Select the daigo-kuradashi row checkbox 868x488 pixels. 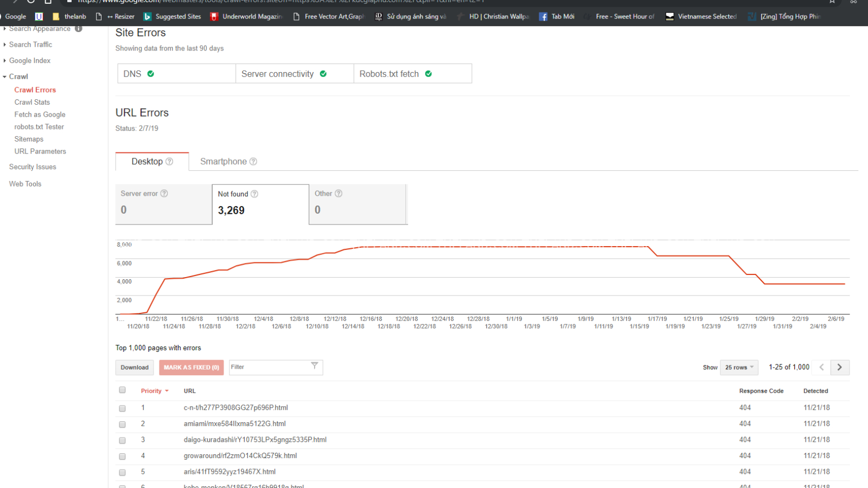(x=122, y=440)
